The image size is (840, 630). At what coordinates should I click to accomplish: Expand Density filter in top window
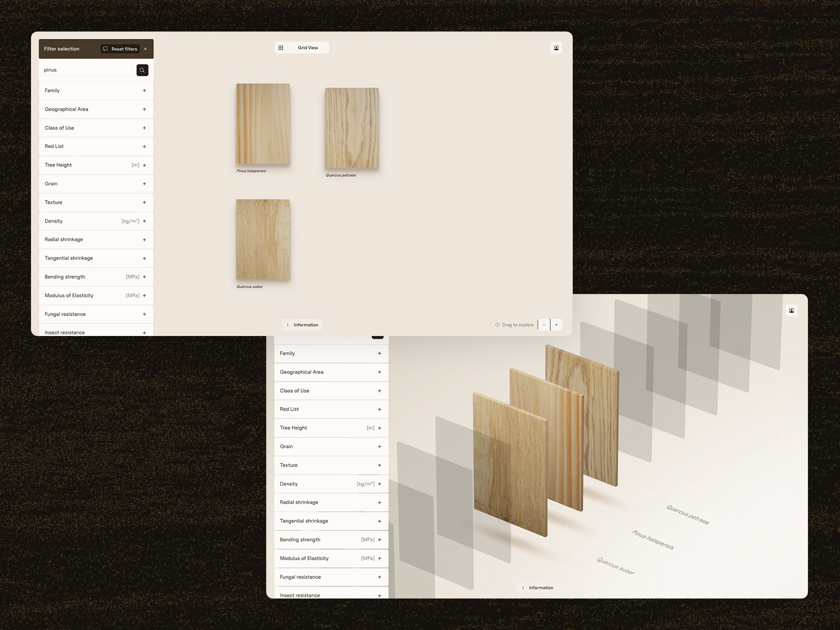coord(96,221)
